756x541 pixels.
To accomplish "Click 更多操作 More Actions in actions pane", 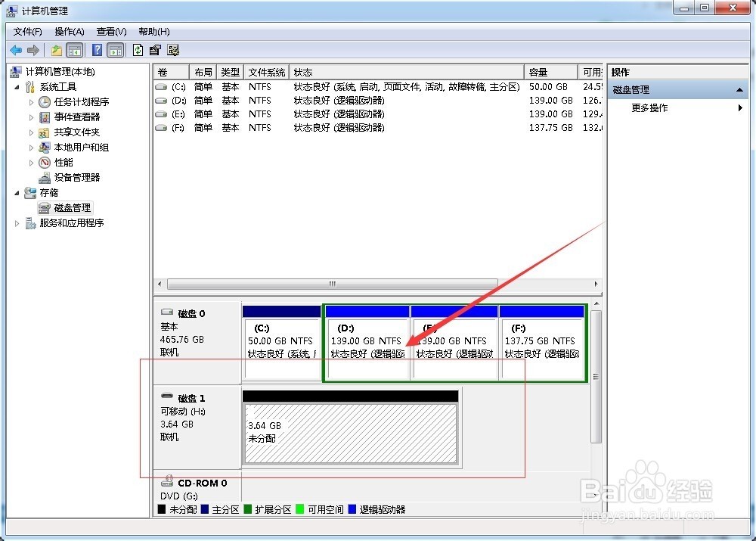I will [649, 108].
